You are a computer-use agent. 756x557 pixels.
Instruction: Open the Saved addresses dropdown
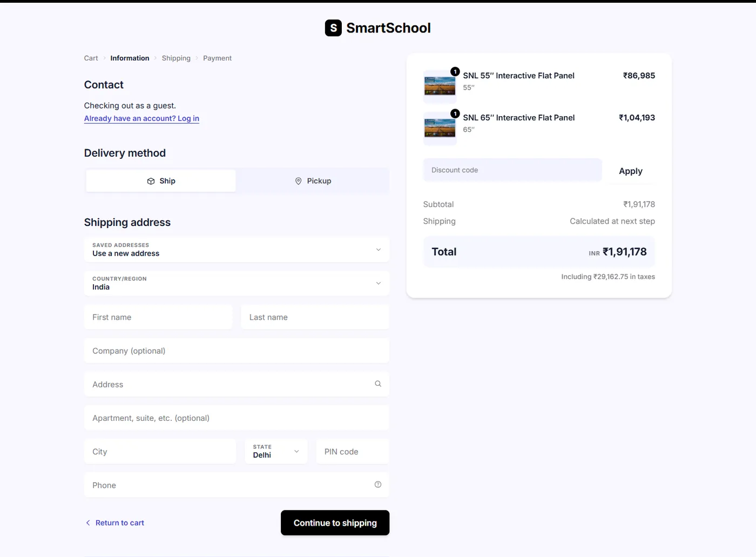click(237, 249)
